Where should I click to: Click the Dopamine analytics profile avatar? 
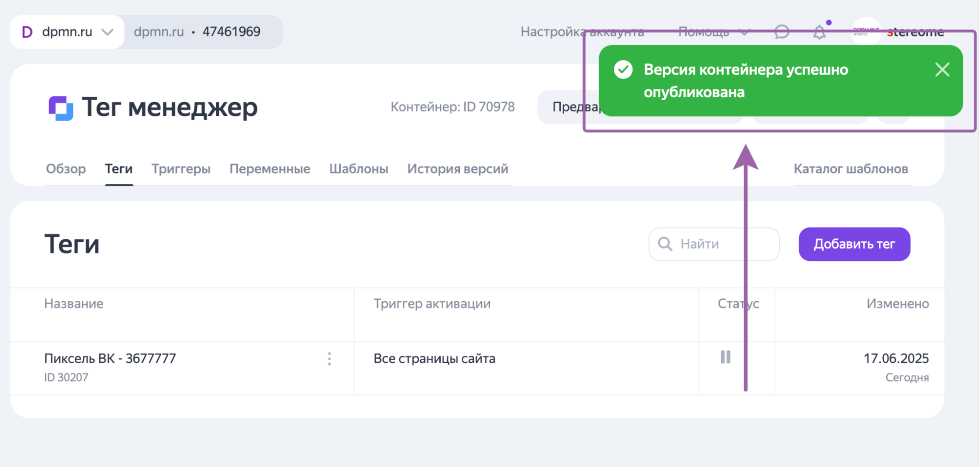tap(865, 31)
